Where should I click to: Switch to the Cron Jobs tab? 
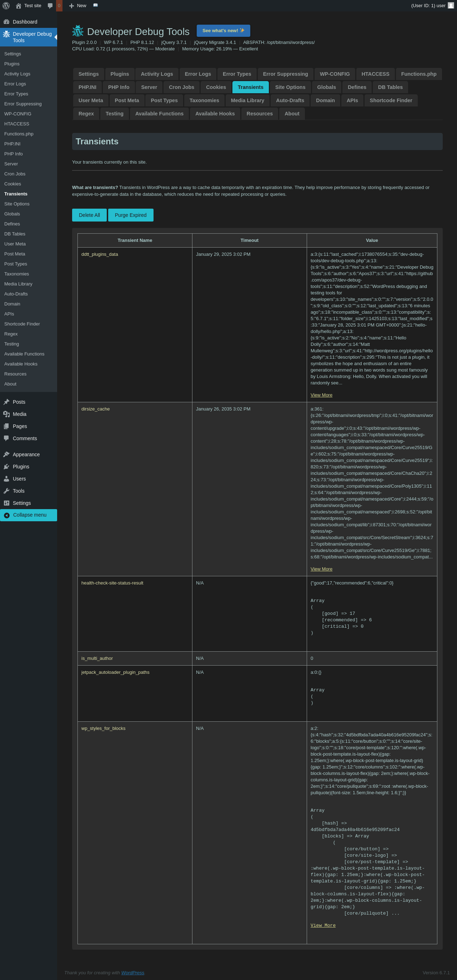181,88
